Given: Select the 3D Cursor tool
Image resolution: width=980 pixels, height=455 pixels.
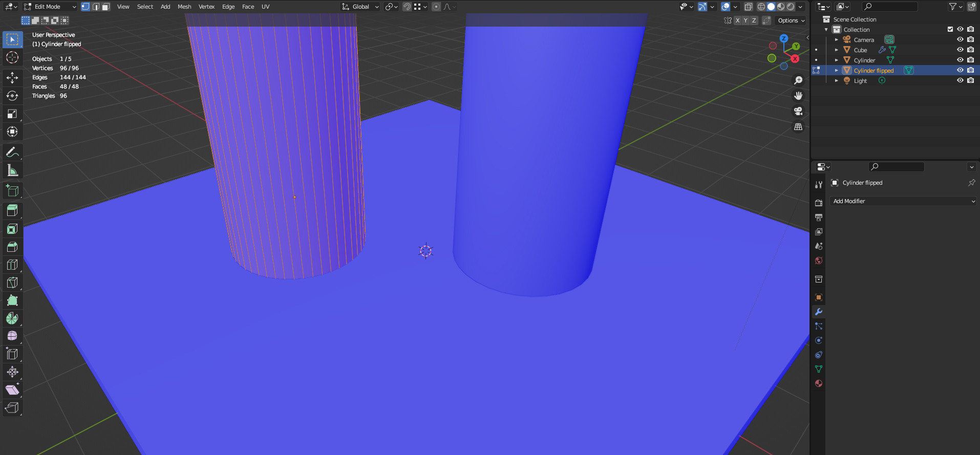Looking at the screenshot, I should point(12,57).
